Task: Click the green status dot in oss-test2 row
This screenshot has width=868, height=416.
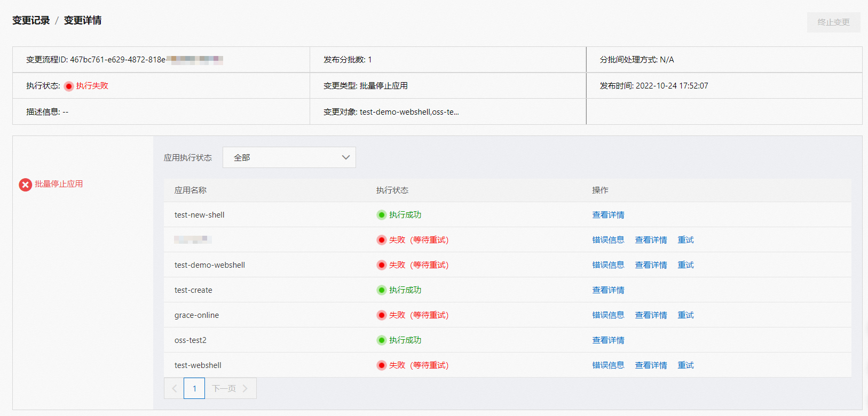Action: 381,340
